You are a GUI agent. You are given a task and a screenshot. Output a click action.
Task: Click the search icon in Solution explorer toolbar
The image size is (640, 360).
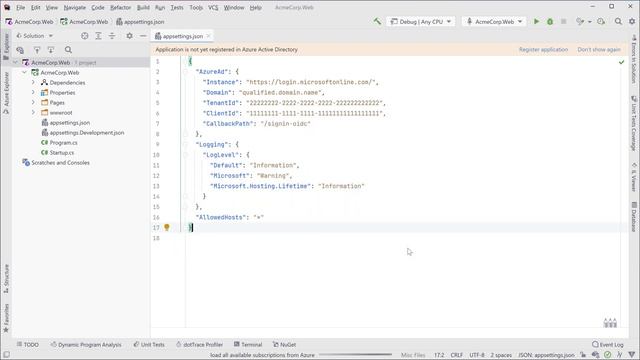coord(68,50)
